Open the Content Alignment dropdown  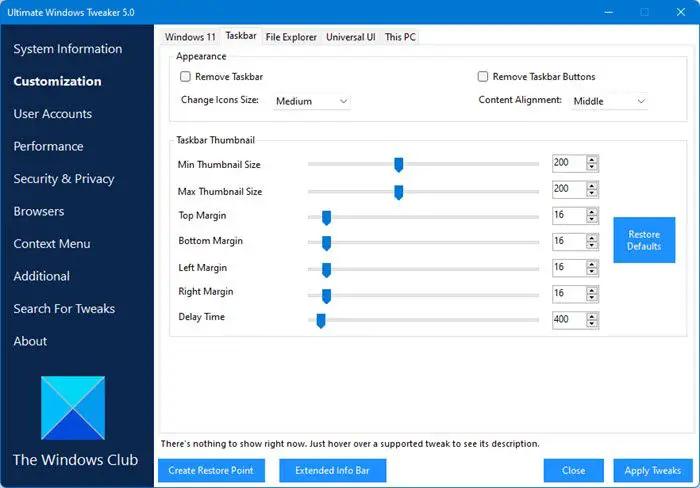pyautogui.click(x=609, y=101)
